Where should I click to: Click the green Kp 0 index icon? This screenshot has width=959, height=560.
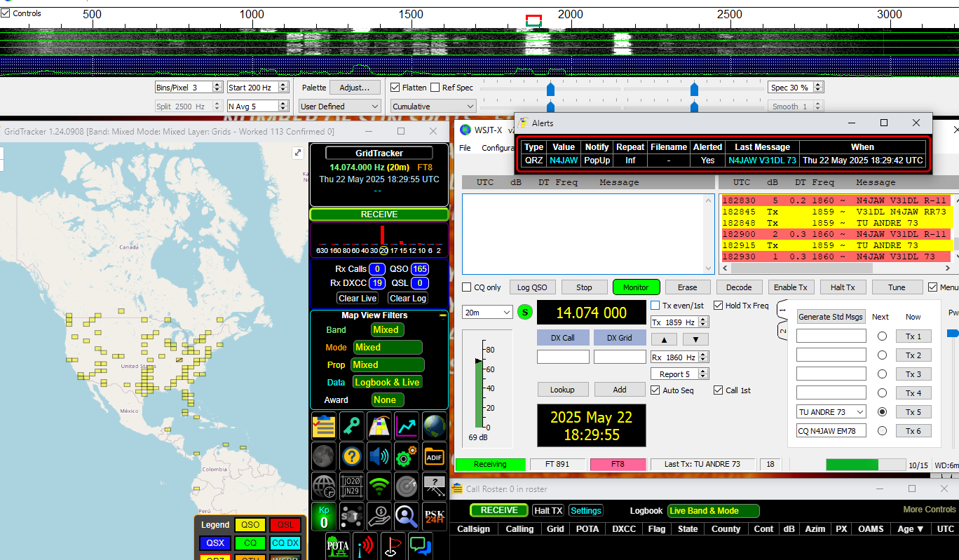324,516
